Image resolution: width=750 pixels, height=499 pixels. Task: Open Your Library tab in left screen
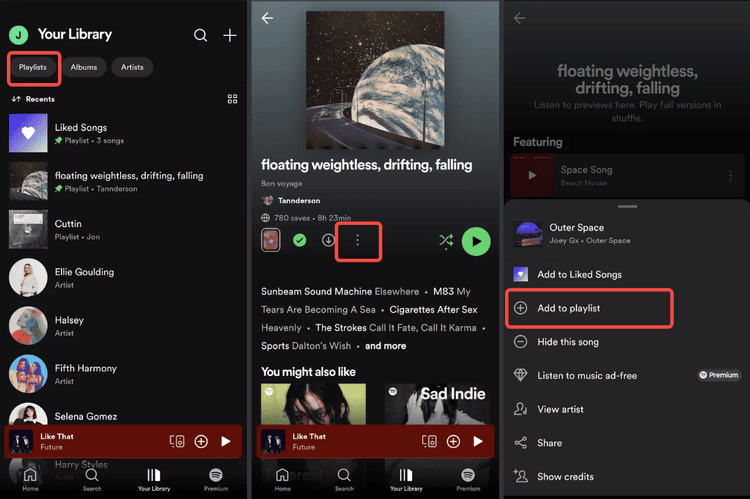tap(154, 480)
